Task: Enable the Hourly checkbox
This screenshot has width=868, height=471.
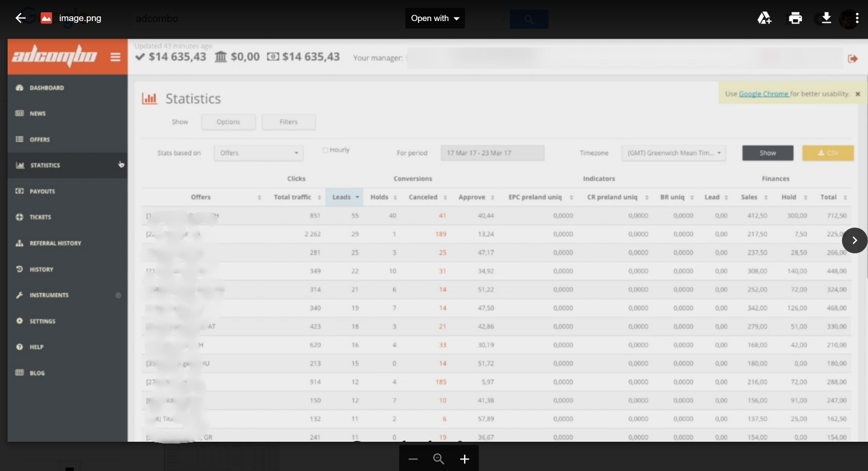Action: [325, 150]
